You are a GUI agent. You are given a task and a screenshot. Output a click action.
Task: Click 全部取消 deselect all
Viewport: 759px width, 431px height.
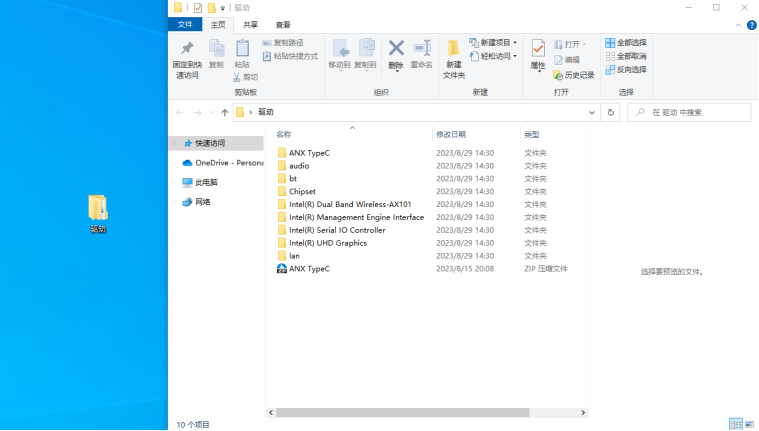tap(625, 56)
